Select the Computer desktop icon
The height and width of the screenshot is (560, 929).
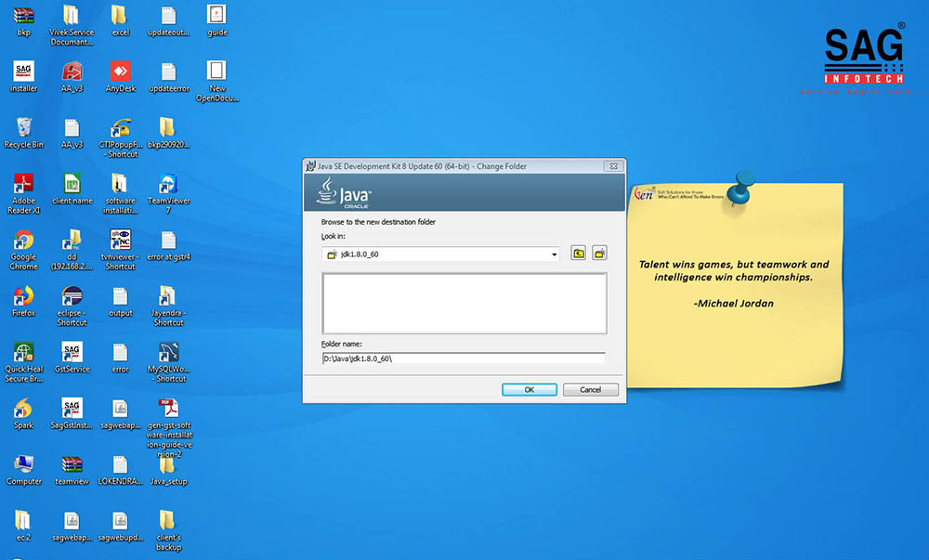24,465
